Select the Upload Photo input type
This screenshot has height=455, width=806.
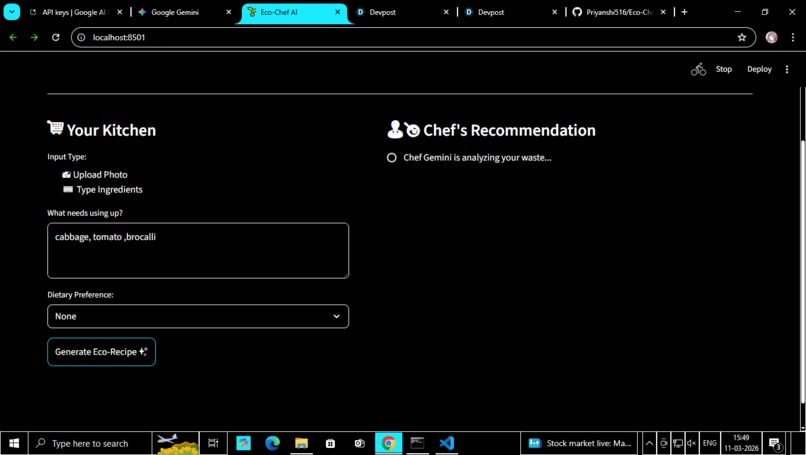(95, 174)
